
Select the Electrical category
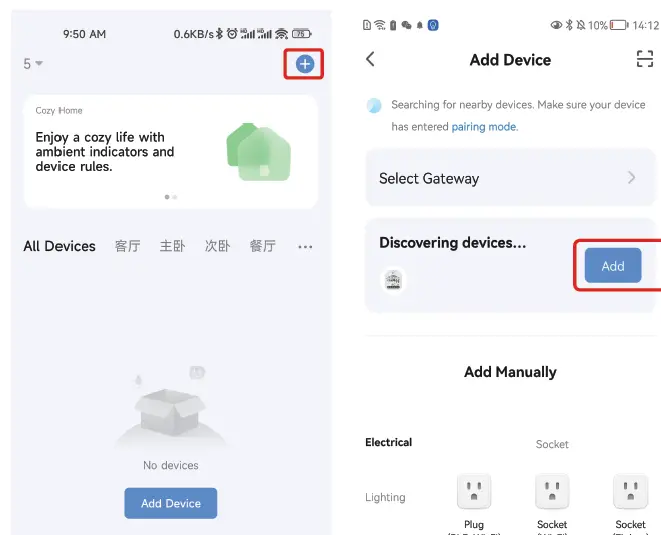(x=388, y=442)
